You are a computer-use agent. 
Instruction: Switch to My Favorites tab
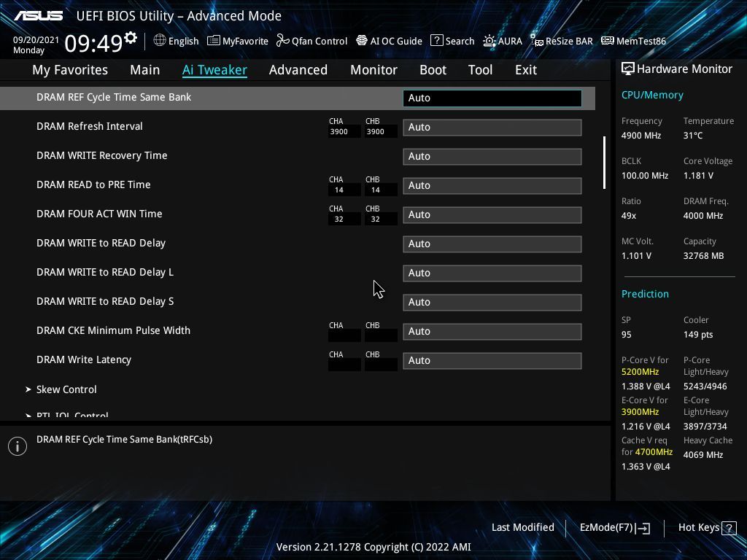(70, 69)
